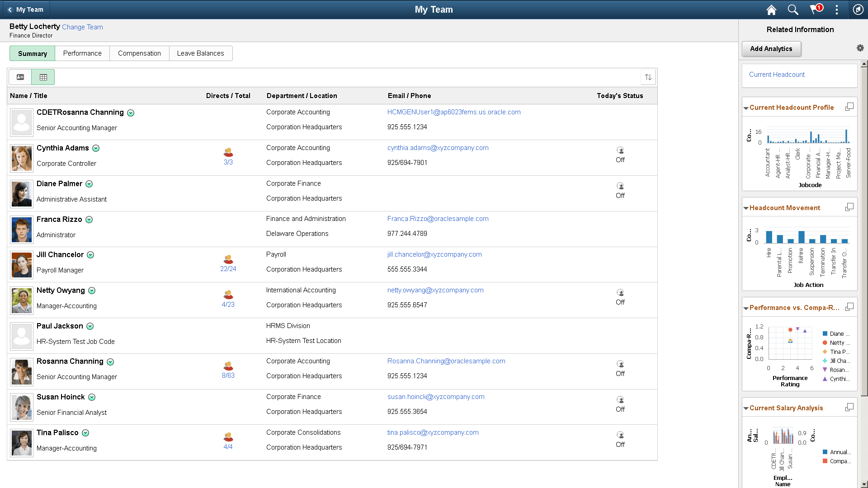Viewport: 868px width, 488px height.
Task: Open global search with the magnifier icon
Action: click(x=793, y=9)
